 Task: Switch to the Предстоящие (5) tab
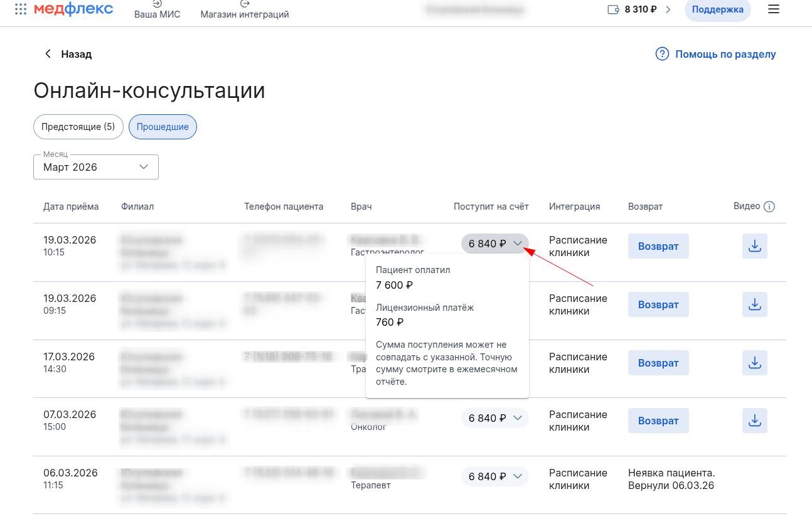(x=78, y=127)
